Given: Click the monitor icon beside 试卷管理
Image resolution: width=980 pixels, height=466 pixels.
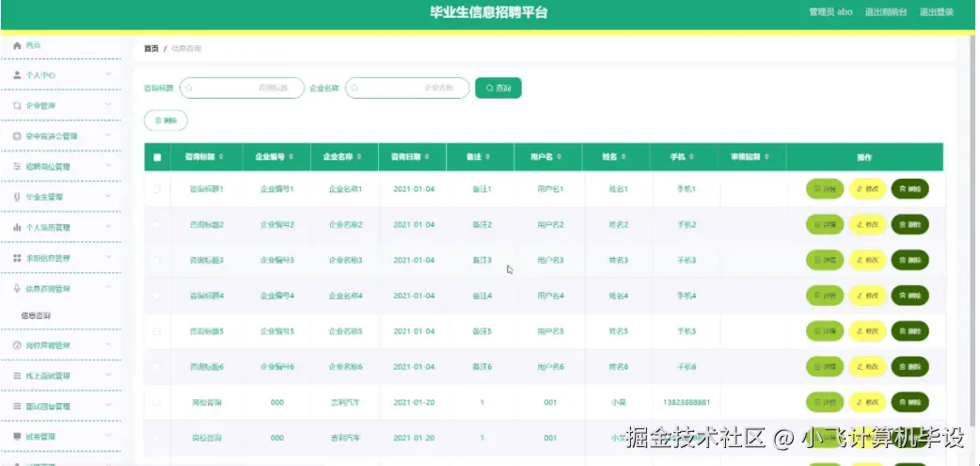Looking at the screenshot, I should (x=17, y=436).
